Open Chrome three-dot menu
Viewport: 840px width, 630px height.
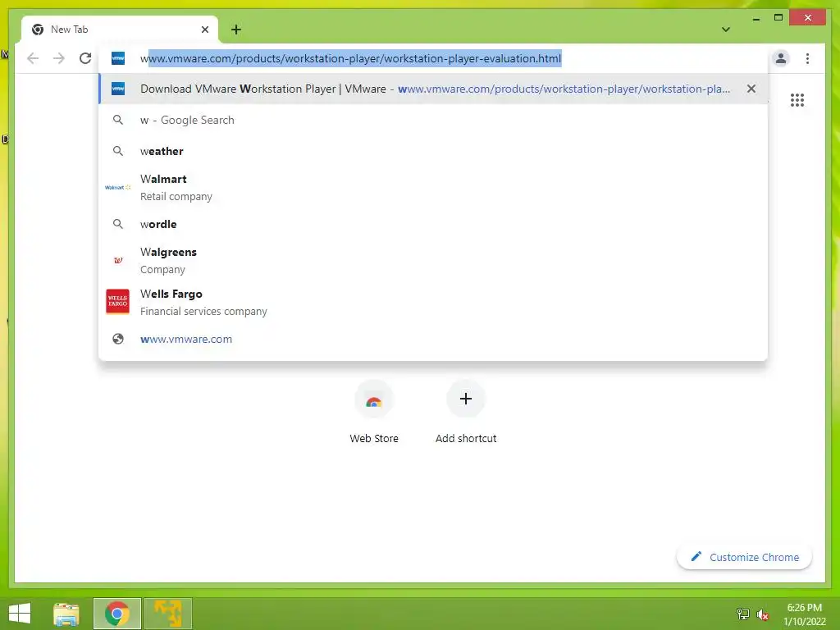coord(807,58)
